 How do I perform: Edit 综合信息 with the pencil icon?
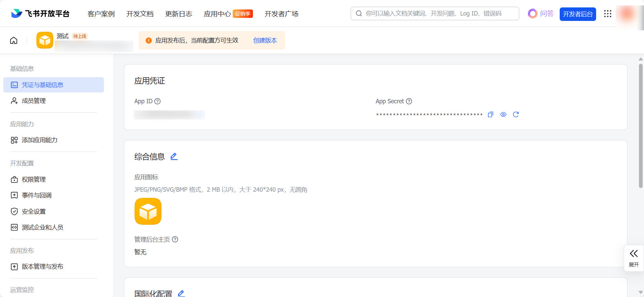click(174, 156)
